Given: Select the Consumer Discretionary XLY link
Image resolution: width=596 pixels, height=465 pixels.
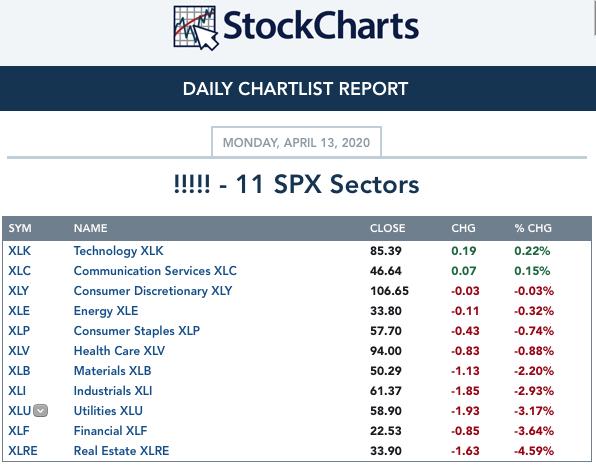Looking at the screenshot, I should click(x=153, y=291).
